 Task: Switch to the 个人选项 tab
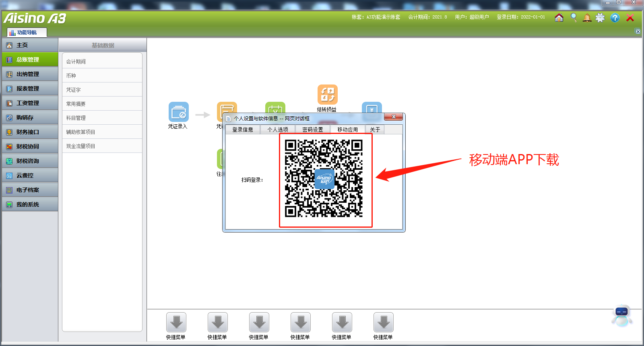click(x=278, y=130)
